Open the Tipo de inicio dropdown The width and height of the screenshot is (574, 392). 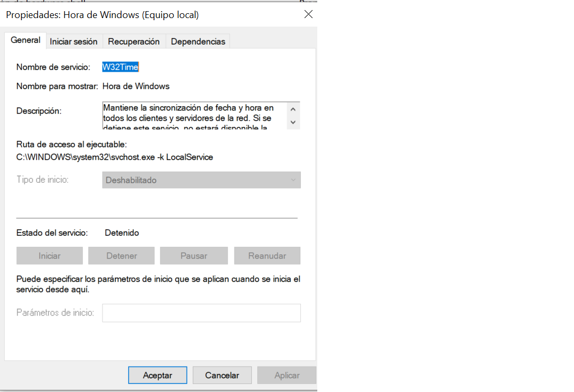[201, 180]
